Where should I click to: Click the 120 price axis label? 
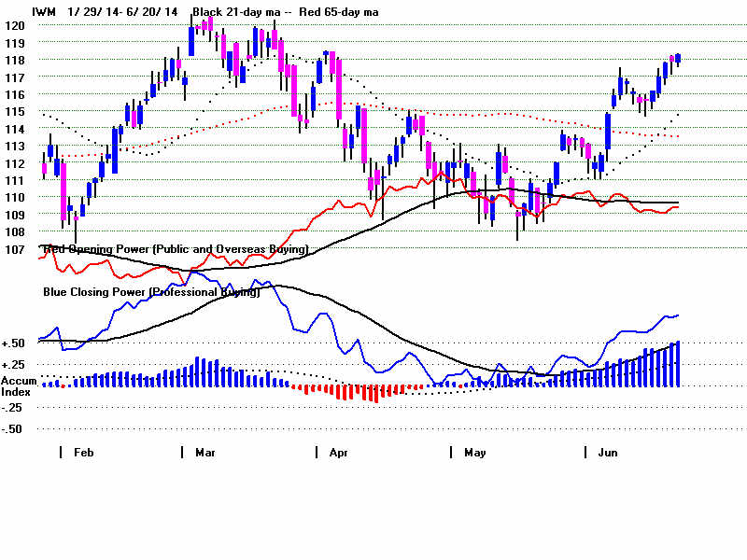(14, 26)
